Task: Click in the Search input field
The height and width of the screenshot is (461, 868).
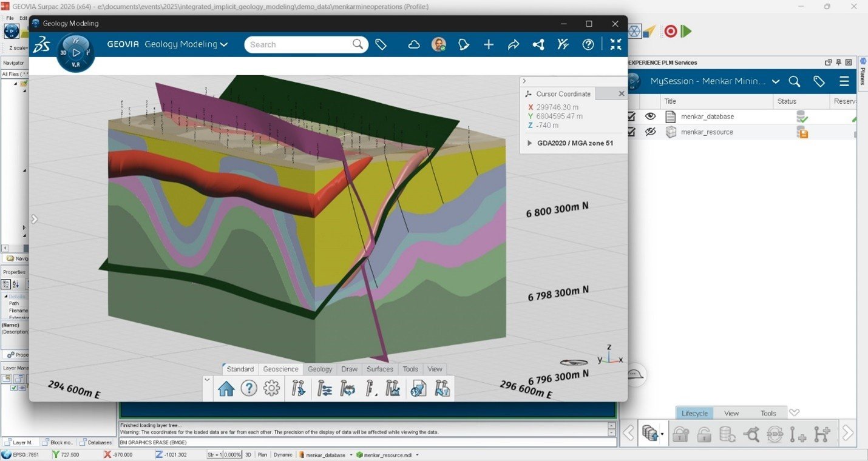Action: [x=297, y=44]
